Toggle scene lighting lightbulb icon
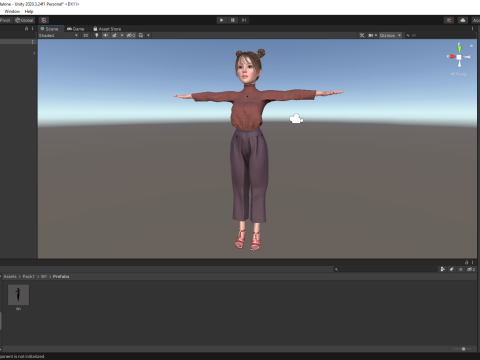The height and width of the screenshot is (360, 480). (97, 35)
